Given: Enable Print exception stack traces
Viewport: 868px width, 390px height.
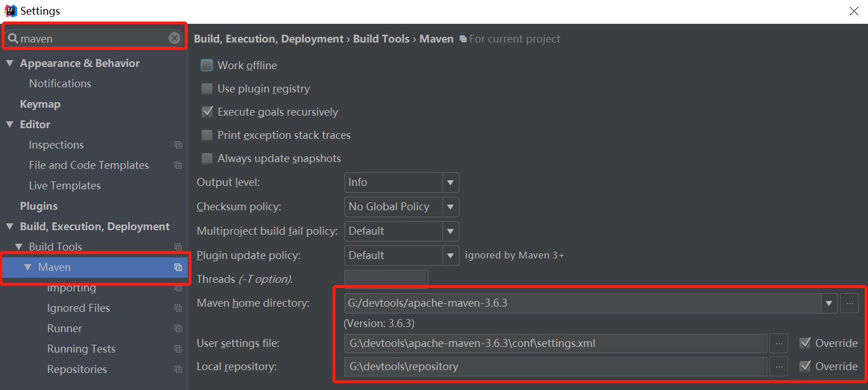Looking at the screenshot, I should point(207,135).
